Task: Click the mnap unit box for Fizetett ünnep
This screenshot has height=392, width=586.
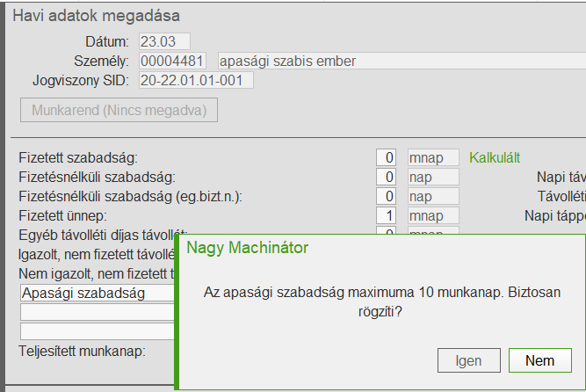Action: coord(433,215)
